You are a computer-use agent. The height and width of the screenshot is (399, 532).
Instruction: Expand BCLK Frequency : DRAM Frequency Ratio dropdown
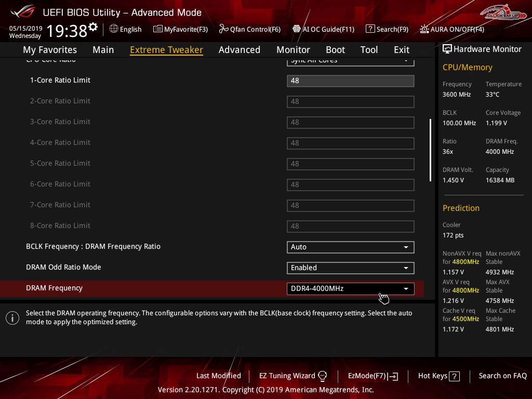click(x=350, y=247)
